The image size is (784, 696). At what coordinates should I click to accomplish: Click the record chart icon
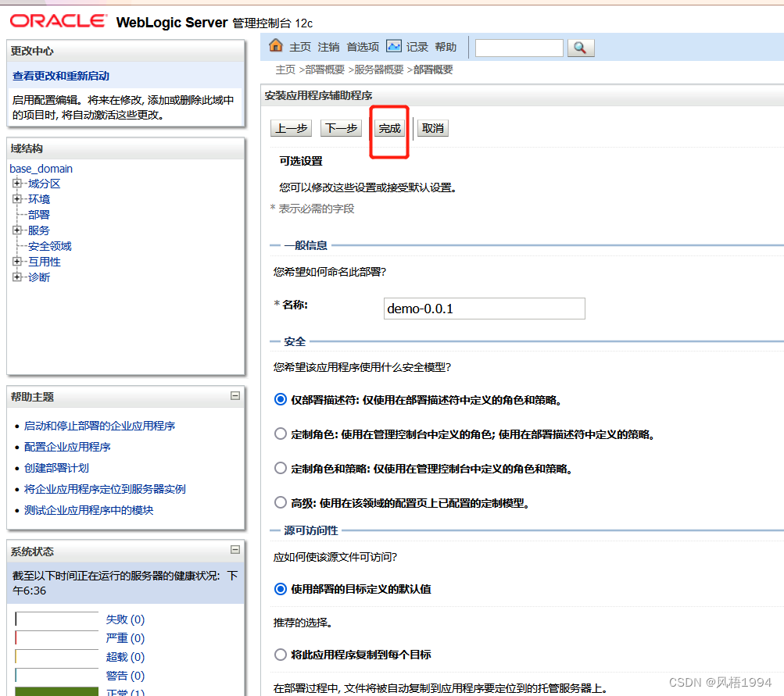pyautogui.click(x=393, y=46)
